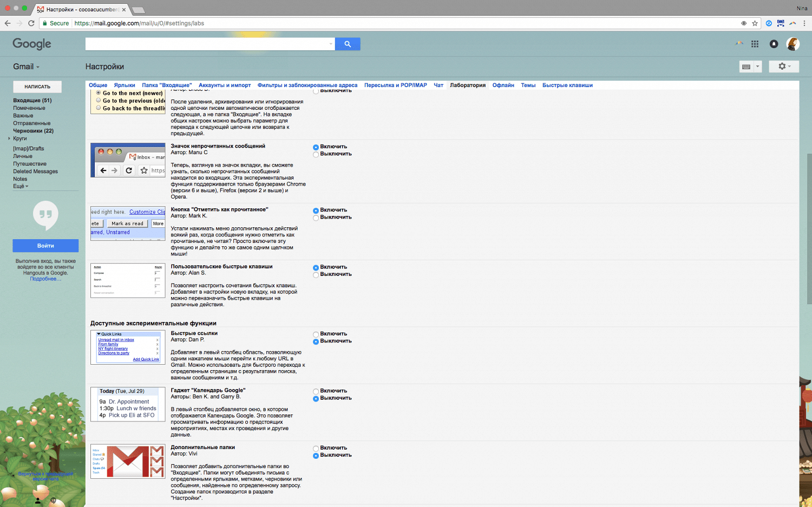Open Google notifications bell
Viewport: 812px width, 507px height.
coord(774,44)
